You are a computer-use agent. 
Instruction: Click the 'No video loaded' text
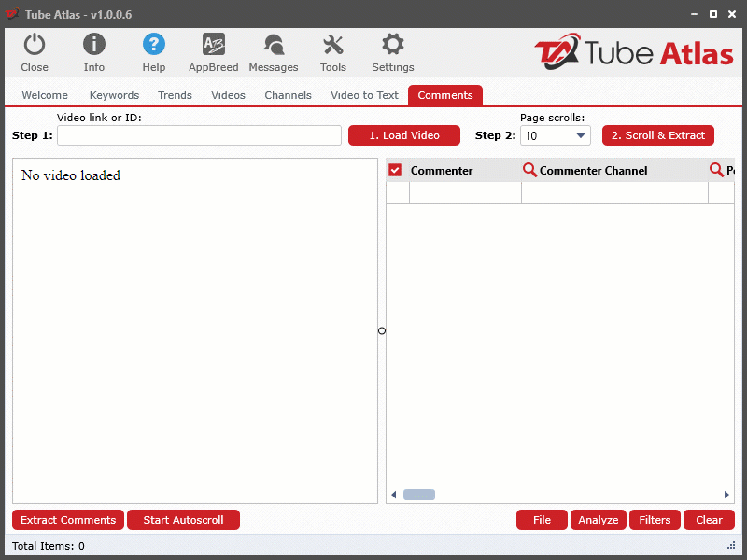[71, 175]
